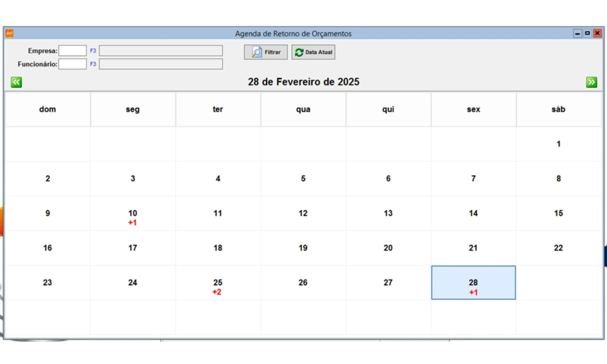This screenshot has height=364, width=607.
Task: Select highlighted day 28 cell
Action: point(473,283)
